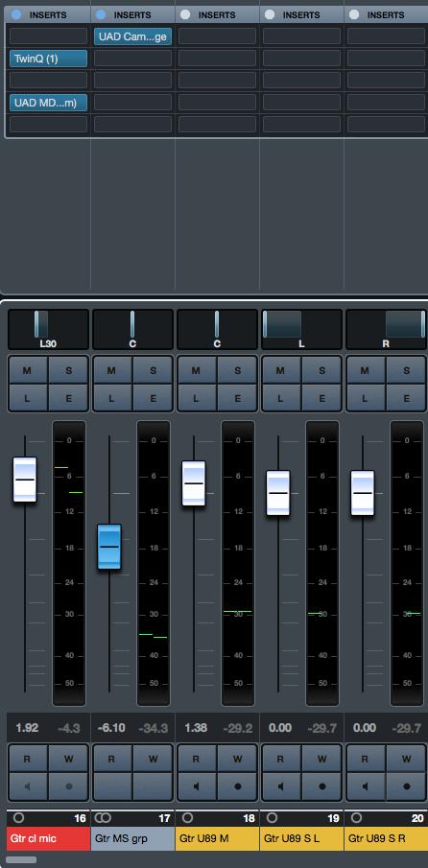Enable Write automation on Gtr cl mic
The image size is (428, 868).
[x=69, y=759]
